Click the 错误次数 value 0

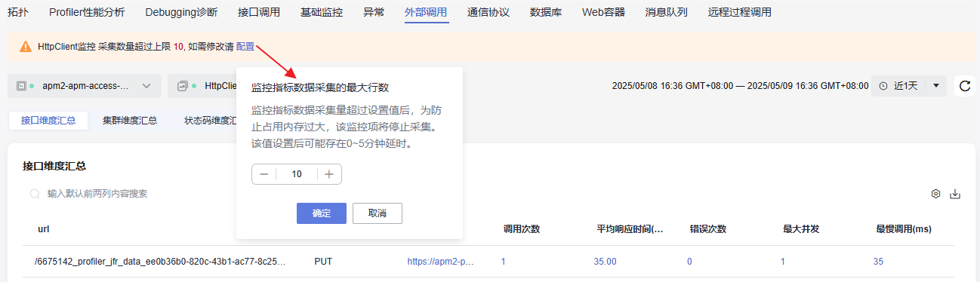tap(689, 262)
